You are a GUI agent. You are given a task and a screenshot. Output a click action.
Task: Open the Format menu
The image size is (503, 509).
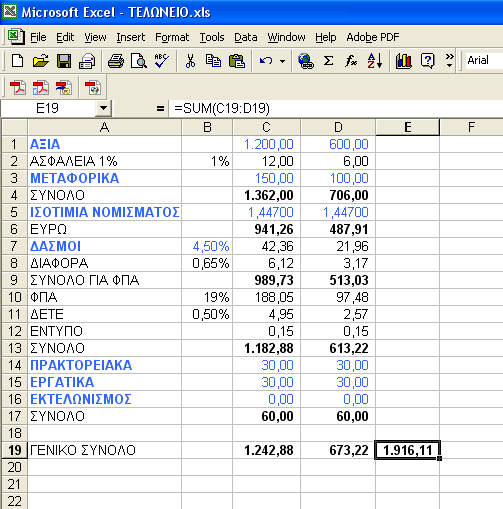click(172, 37)
